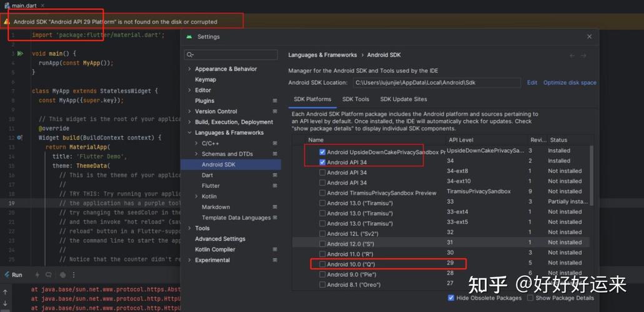Check Android 10.0 ("Q") API 29
The image size is (644, 312).
[322, 265]
